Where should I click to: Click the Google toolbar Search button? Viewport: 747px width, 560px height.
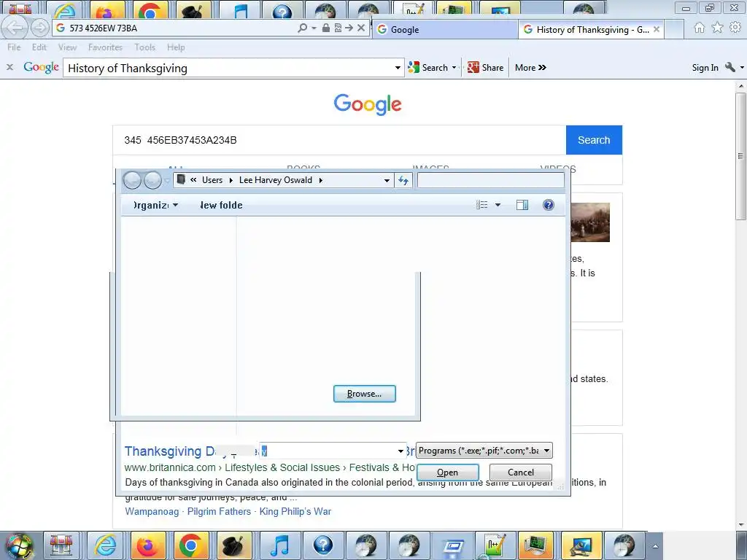[x=427, y=68]
